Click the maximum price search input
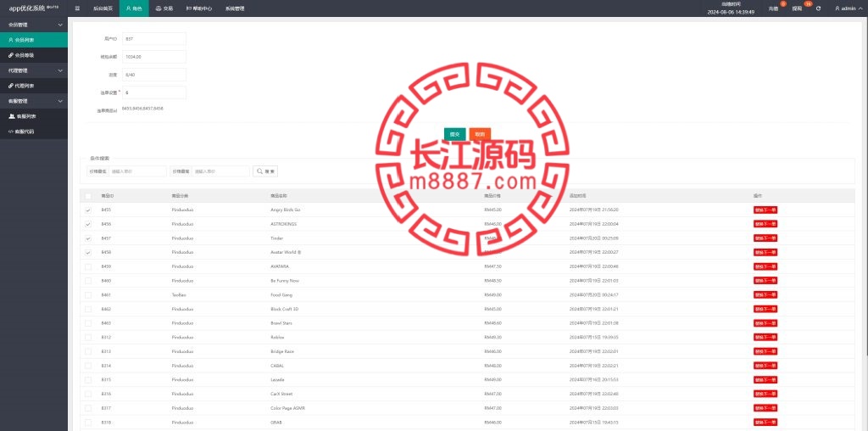Viewport: 868px width, 431px height. 221,171
